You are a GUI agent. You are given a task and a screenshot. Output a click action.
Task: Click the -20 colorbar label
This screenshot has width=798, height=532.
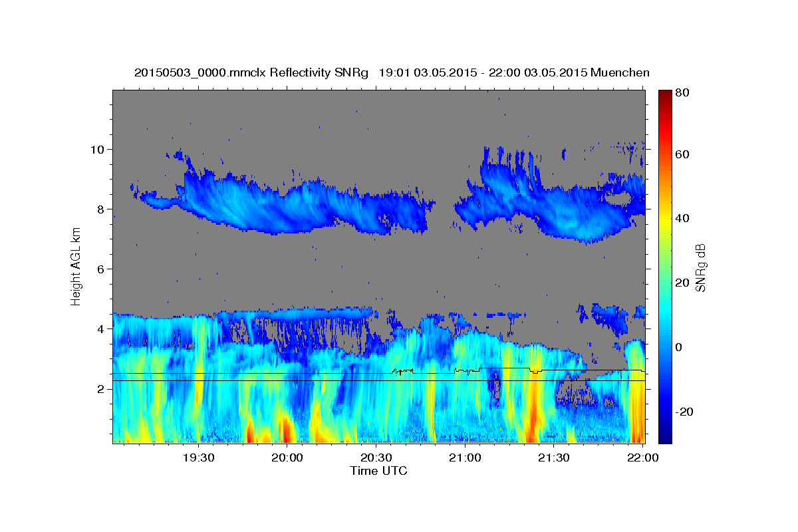685,412
